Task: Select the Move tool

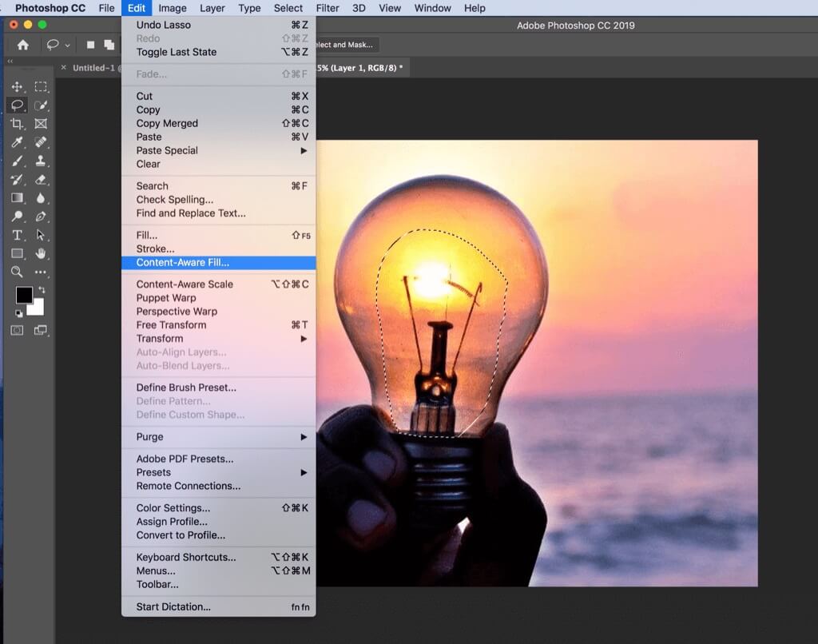Action: 15,87
